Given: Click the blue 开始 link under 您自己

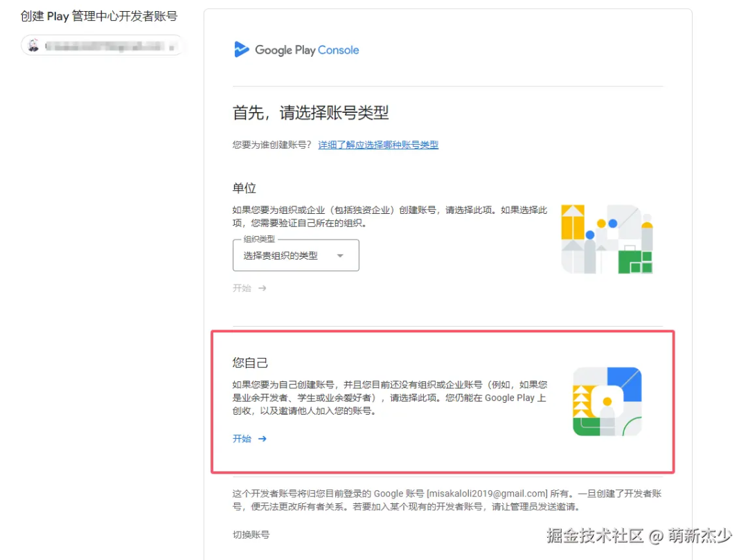Looking at the screenshot, I should point(242,439).
